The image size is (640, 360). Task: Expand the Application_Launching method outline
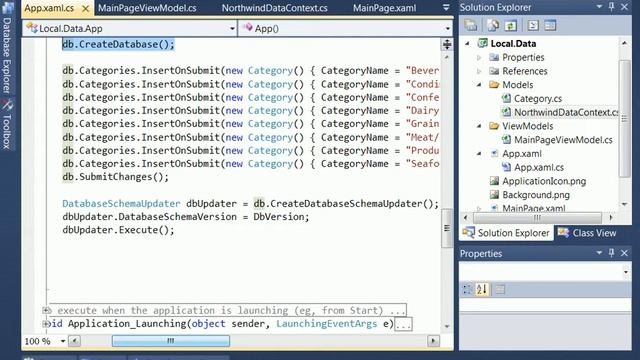click(46, 324)
